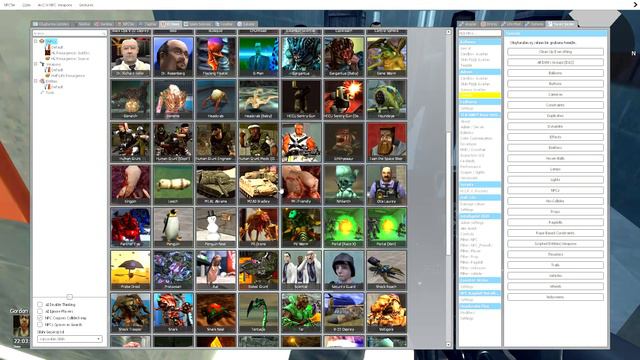
Task: Spawn the Nihilanth NPC
Action: click(344, 184)
